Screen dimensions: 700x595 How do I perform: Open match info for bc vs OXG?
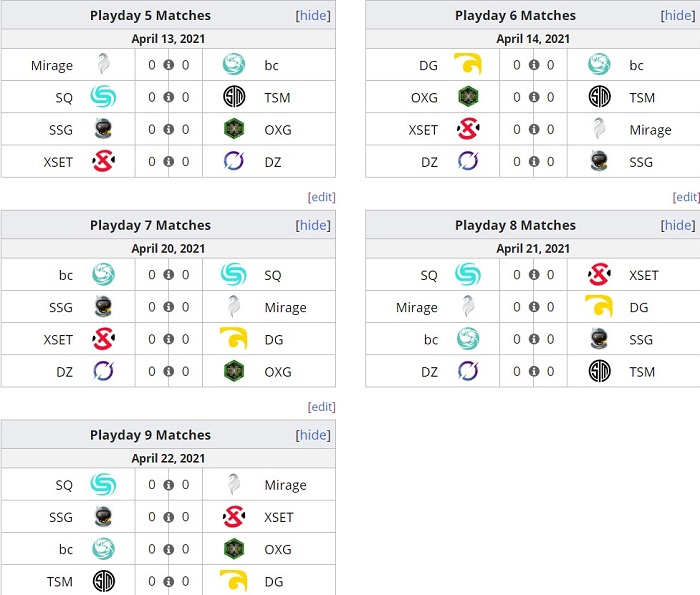click(x=168, y=549)
